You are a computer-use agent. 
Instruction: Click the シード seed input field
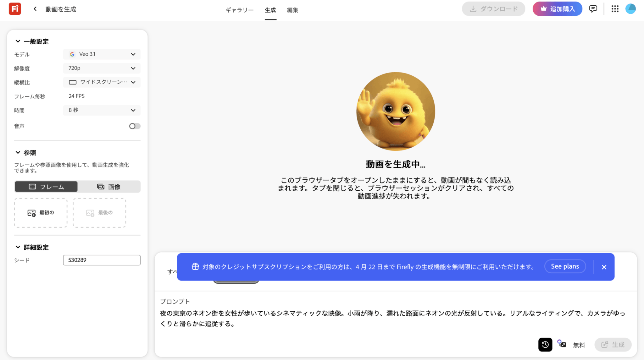(102, 260)
